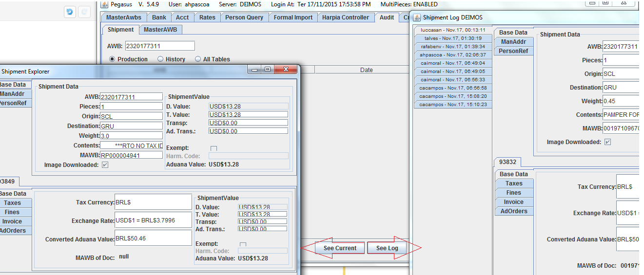Screen dimensions: 644x275
Task: Open Taxes side tab in Shipment Log
Action: pos(514,183)
